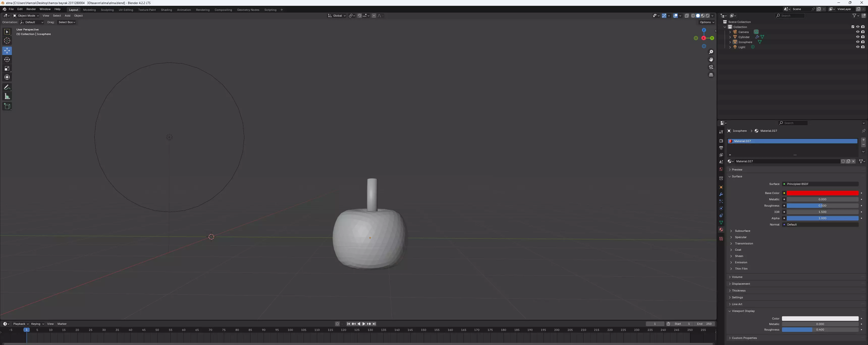
Task: Choose the Add Cube tool
Action: coord(7,106)
